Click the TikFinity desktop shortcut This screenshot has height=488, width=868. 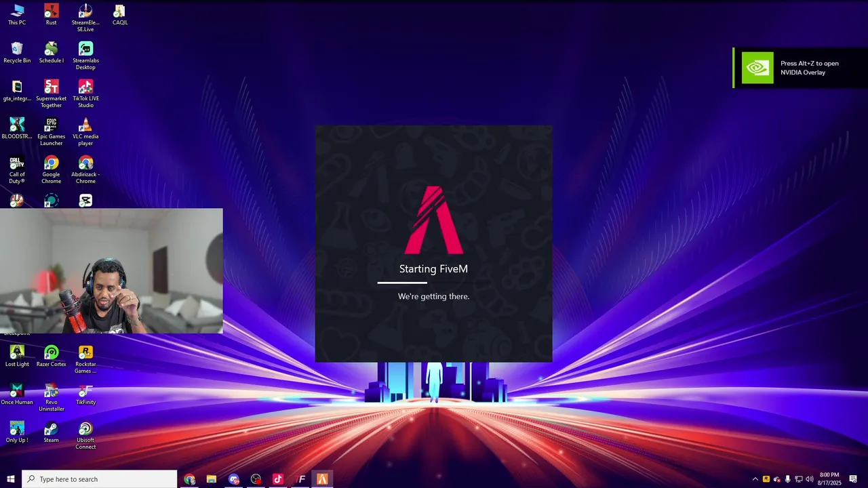pos(85,394)
